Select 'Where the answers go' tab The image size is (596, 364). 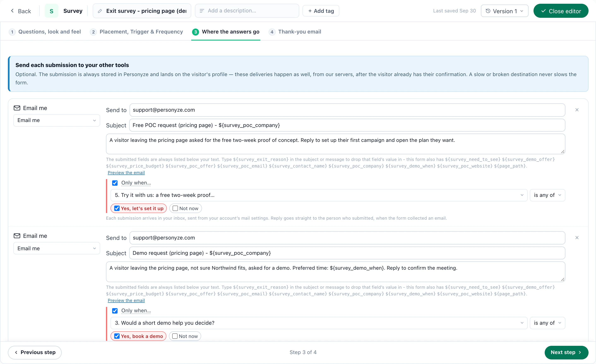(226, 32)
